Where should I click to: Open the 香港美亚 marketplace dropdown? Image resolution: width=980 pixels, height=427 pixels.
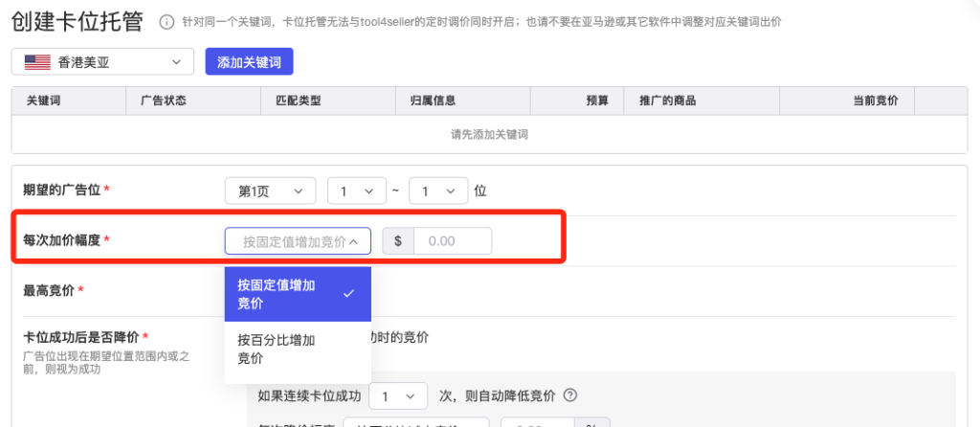tap(102, 62)
